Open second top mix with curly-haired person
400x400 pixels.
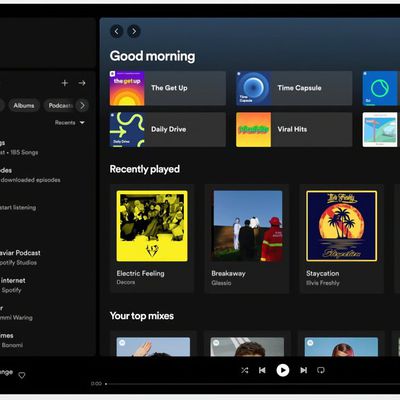coord(247,347)
